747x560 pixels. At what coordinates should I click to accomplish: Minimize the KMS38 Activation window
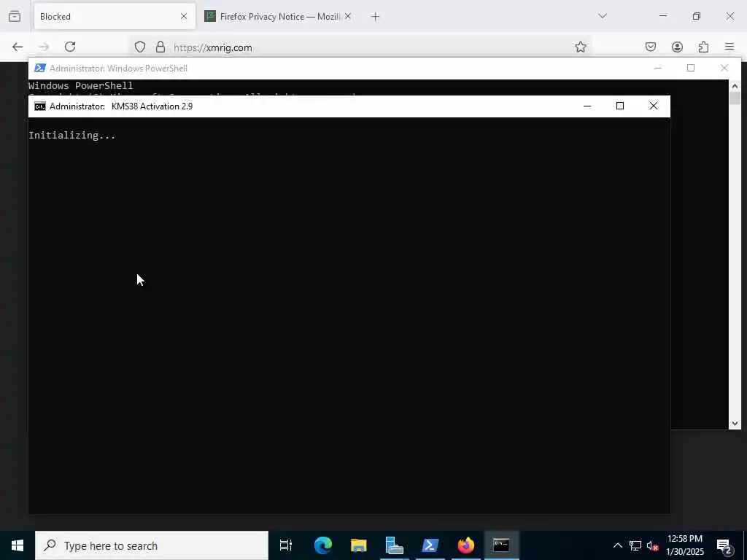click(587, 106)
